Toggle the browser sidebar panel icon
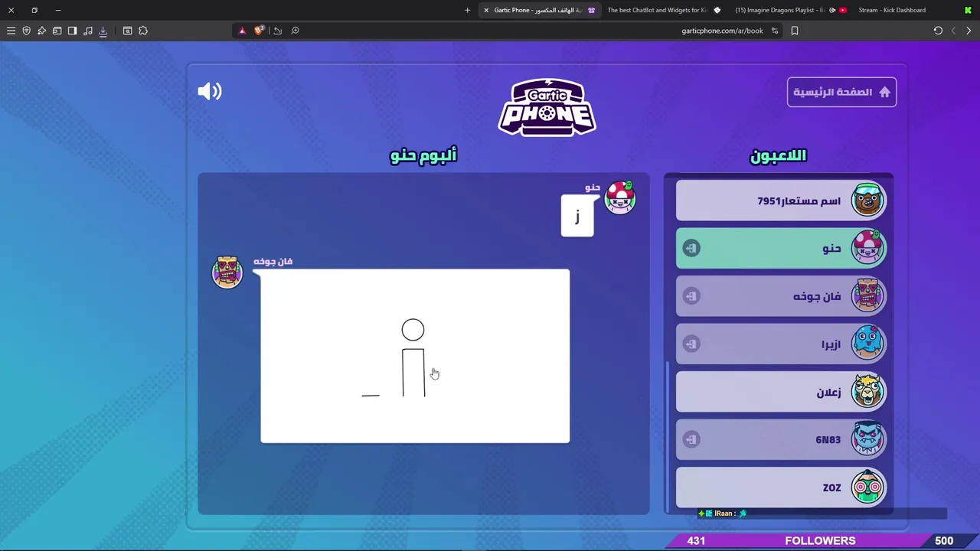Image resolution: width=980 pixels, height=551 pixels. click(x=72, y=31)
